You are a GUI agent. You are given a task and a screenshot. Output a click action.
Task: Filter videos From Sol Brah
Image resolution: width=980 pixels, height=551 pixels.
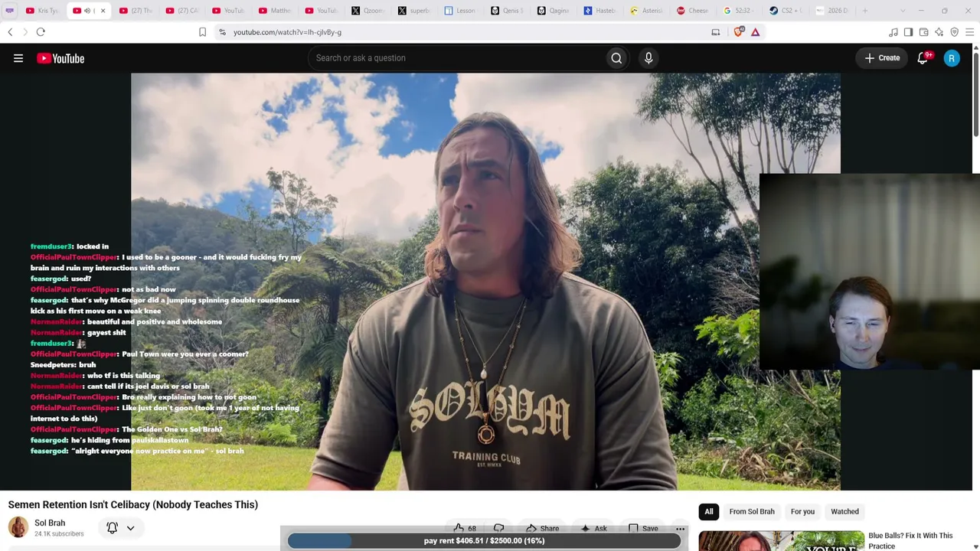point(752,511)
